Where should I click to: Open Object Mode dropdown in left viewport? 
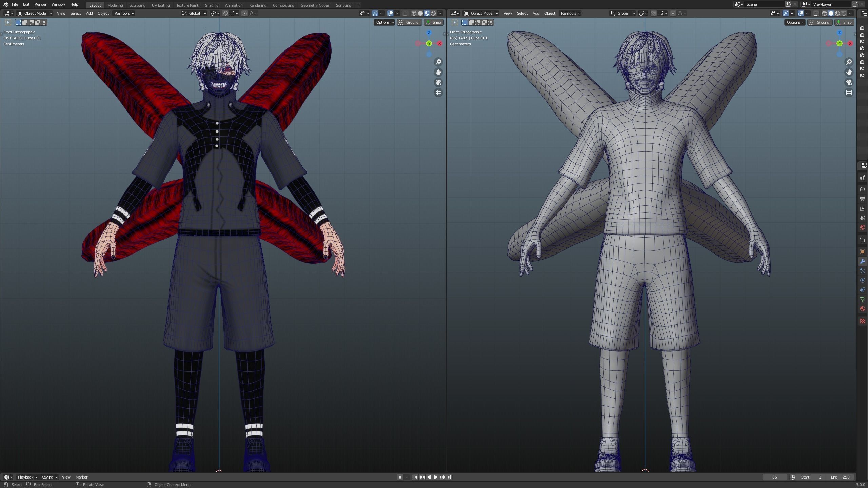35,13
